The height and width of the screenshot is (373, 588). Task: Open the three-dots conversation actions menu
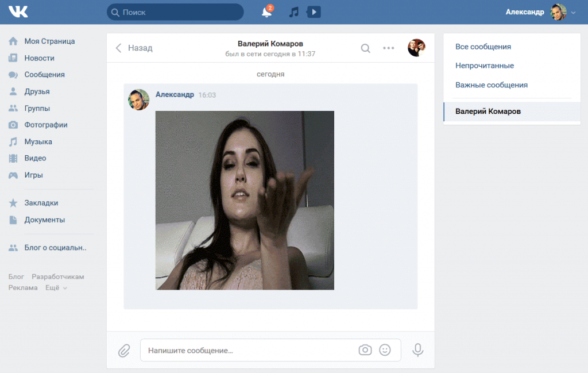pyautogui.click(x=389, y=48)
